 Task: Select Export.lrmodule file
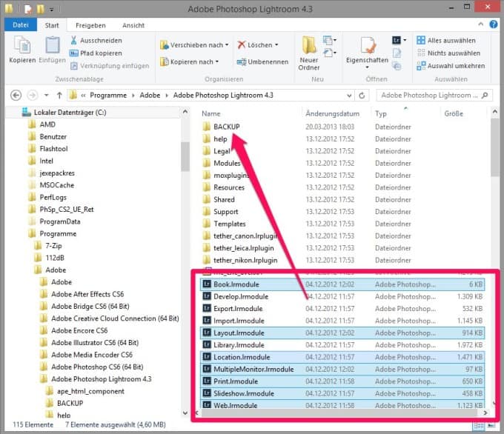pyautogui.click(x=342, y=309)
